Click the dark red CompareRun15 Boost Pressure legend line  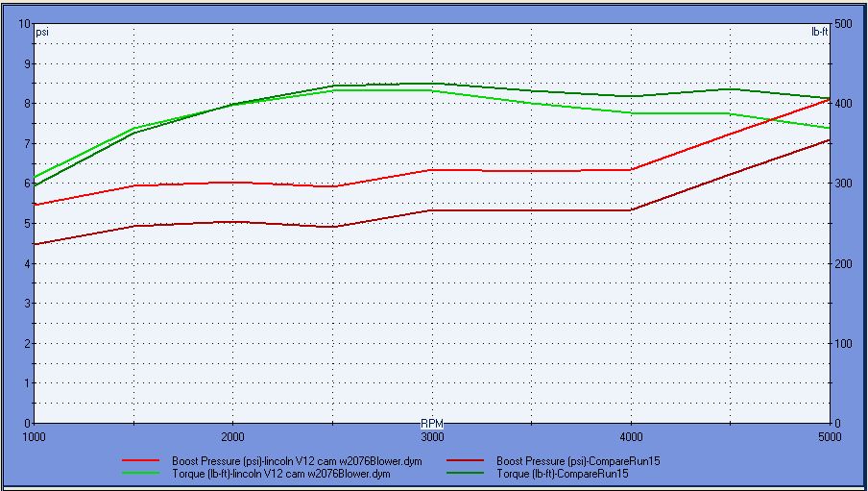465,461
